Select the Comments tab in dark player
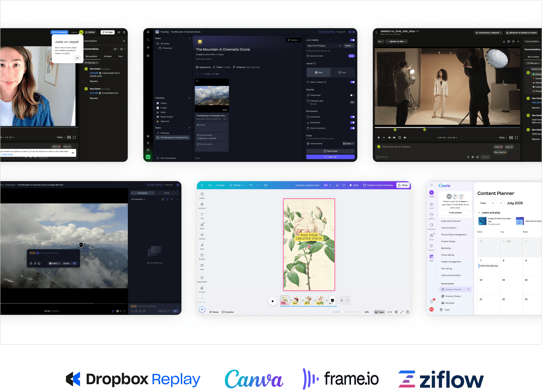The height and width of the screenshot is (392, 542). click(x=143, y=193)
